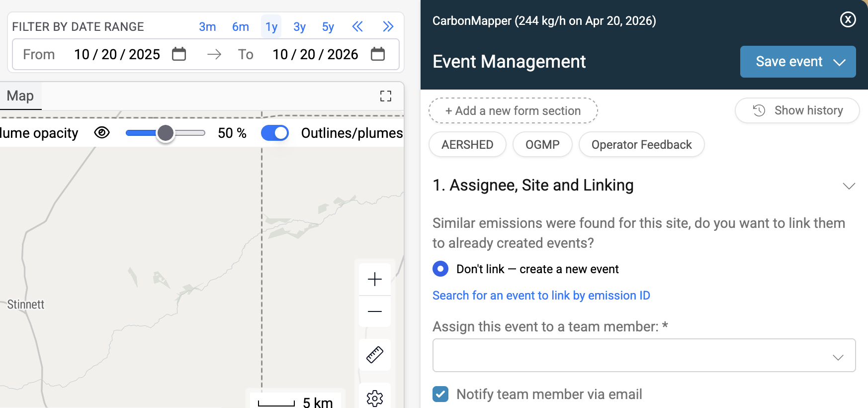Shift date range backward with double-left arrows
The image size is (868, 408).
coord(357,26)
